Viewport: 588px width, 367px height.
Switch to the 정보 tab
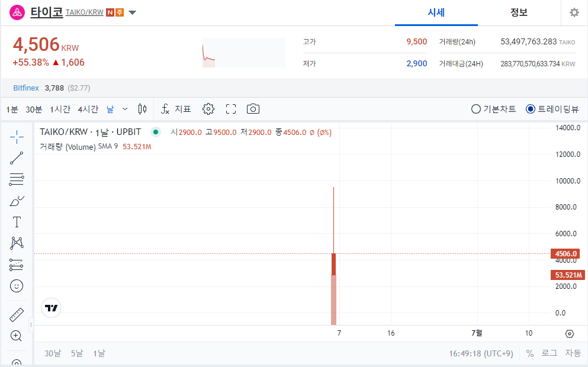click(x=519, y=13)
